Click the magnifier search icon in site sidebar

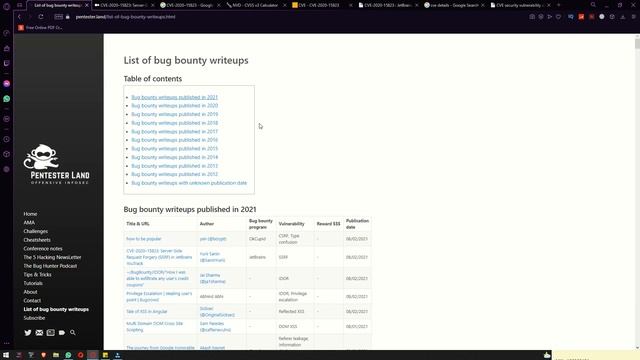73,333
